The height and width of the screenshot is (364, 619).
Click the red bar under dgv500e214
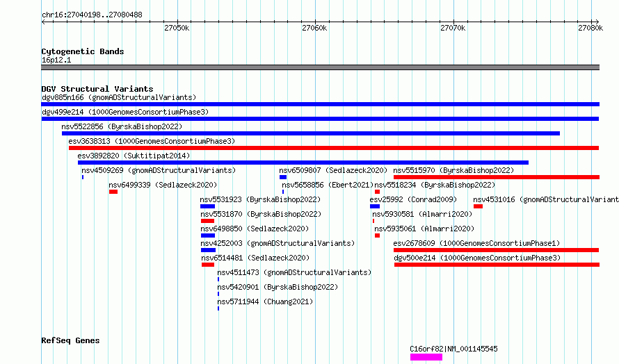pos(497,265)
